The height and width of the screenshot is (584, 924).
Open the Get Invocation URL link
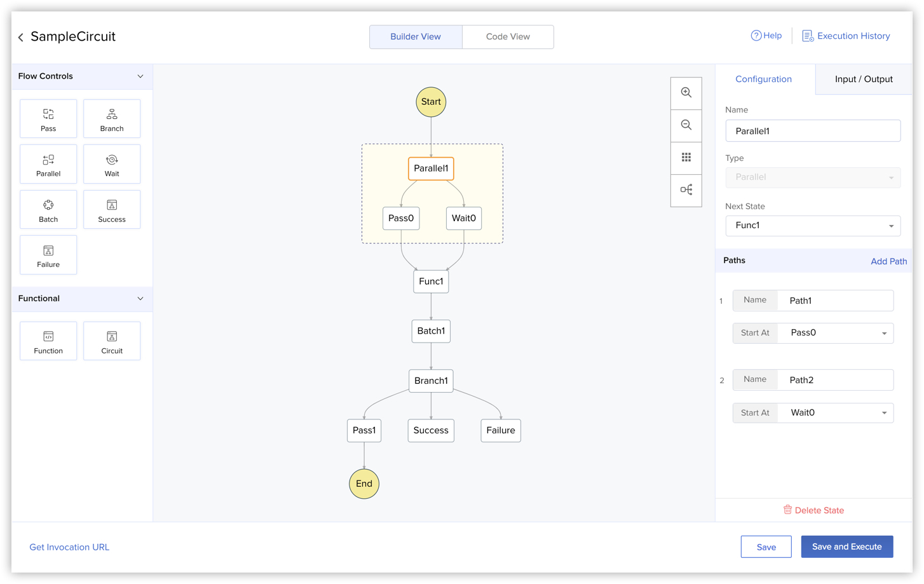click(69, 547)
